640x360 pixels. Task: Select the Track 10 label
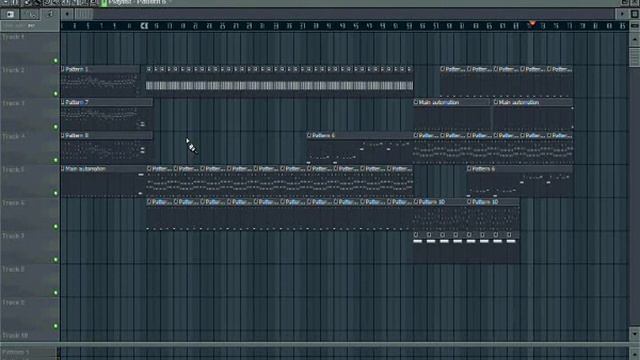point(15,336)
